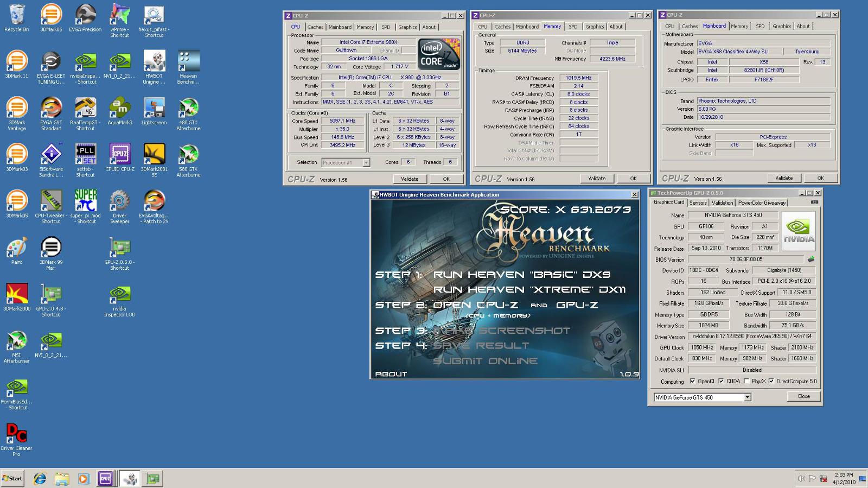Select Graphics tab in the Mainboard CPU-Z window
The image size is (868, 488).
point(782,26)
